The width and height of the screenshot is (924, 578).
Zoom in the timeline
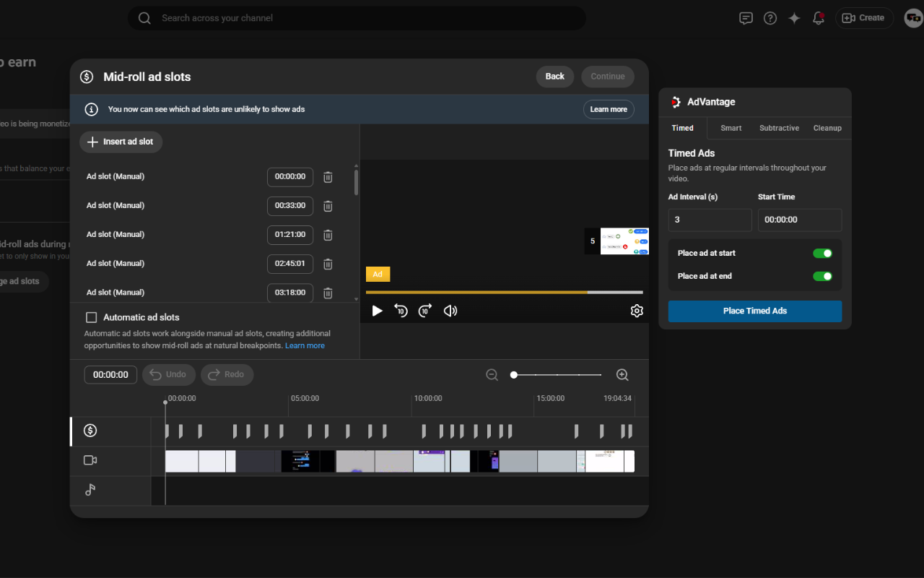pyautogui.click(x=622, y=375)
